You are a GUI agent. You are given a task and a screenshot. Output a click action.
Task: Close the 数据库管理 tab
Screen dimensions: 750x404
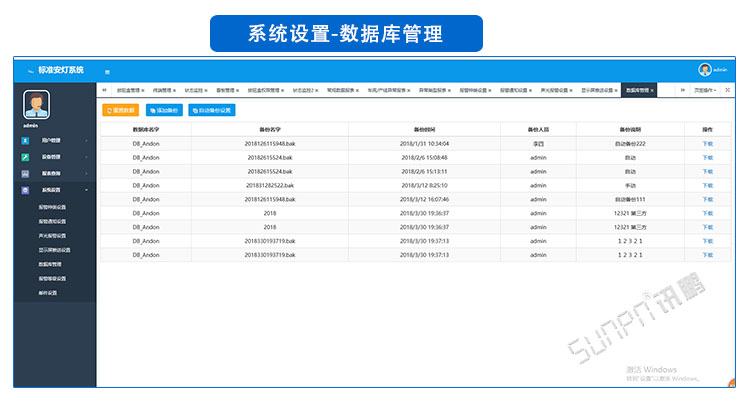click(x=651, y=90)
